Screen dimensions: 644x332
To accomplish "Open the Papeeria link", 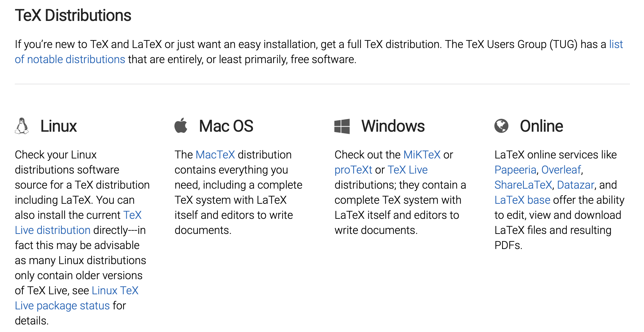I will pyautogui.click(x=515, y=170).
